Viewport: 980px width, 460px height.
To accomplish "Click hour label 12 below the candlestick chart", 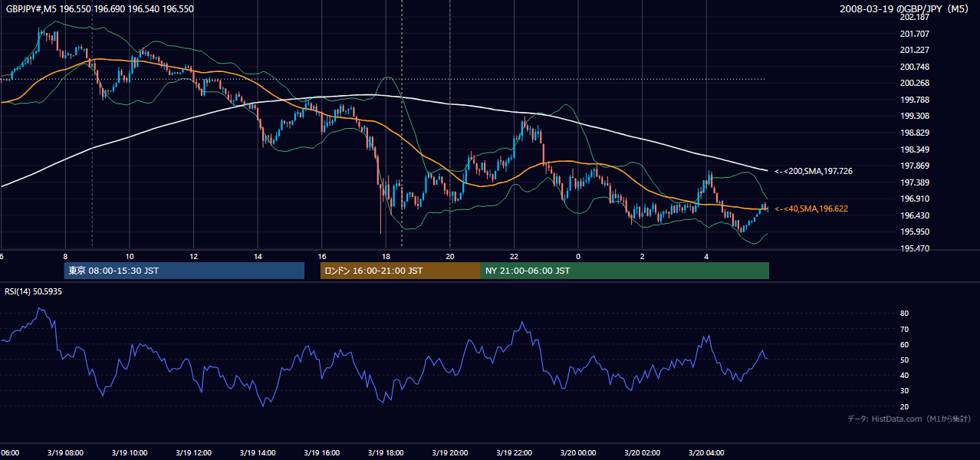I will [x=193, y=257].
